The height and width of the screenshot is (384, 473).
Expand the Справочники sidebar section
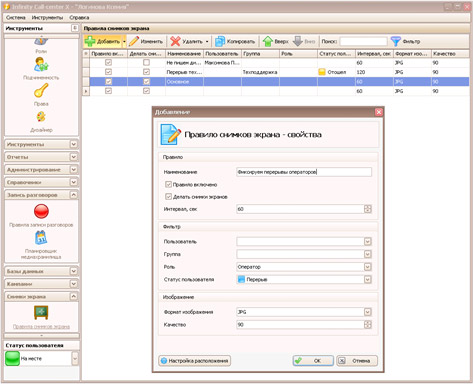(x=74, y=182)
